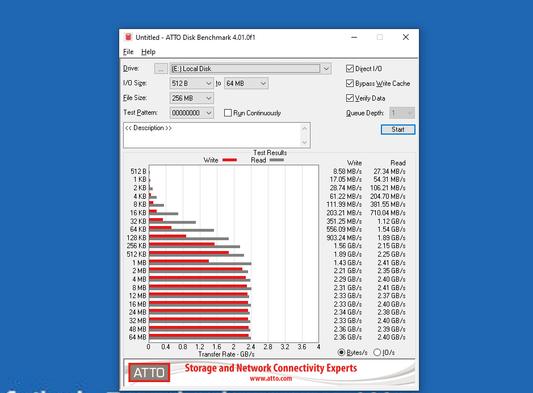Open the File Size 256 MB dropdown
This screenshot has width=533, height=393.
click(x=192, y=98)
